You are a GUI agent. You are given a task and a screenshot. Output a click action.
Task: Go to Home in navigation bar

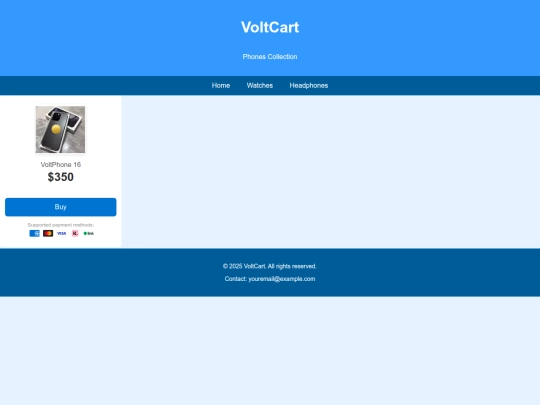221,85
